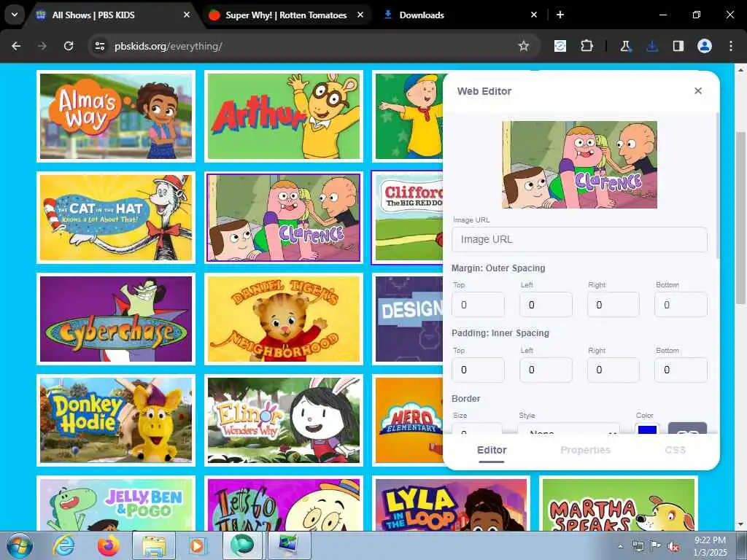Open the Arthur show thumbnail
747x560 pixels.
(x=284, y=116)
